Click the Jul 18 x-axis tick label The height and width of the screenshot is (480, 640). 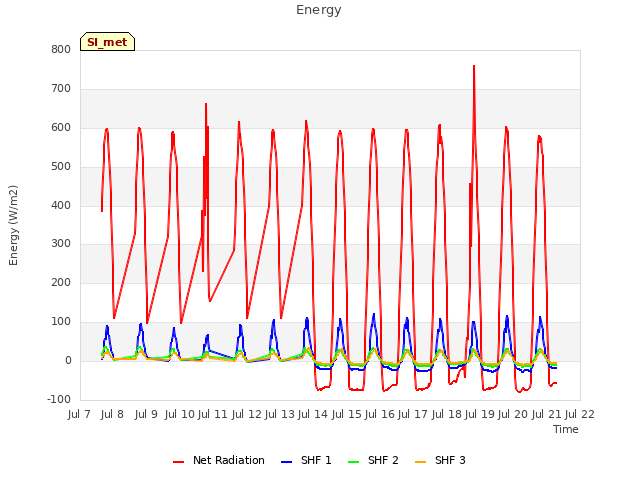[446, 415]
